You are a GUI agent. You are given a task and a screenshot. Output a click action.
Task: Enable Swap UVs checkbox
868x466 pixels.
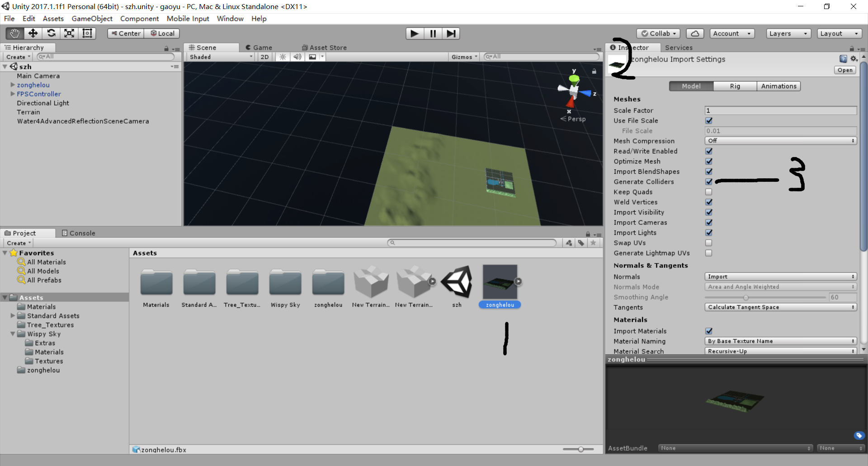pyautogui.click(x=709, y=243)
